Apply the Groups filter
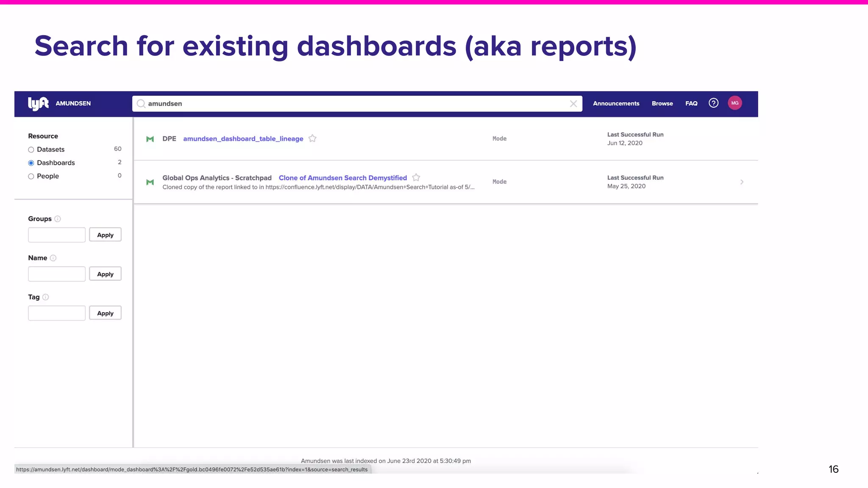Image resolution: width=868 pixels, height=488 pixels. click(105, 235)
